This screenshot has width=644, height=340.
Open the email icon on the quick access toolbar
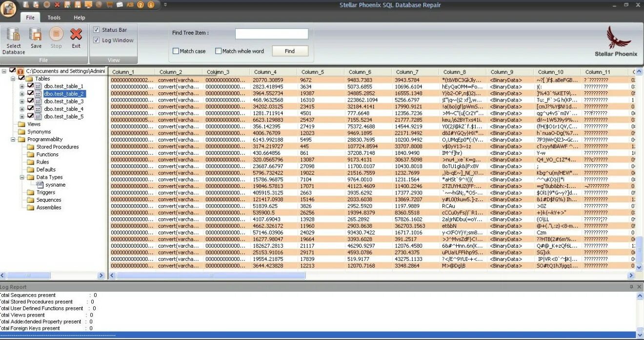[x=120, y=4]
